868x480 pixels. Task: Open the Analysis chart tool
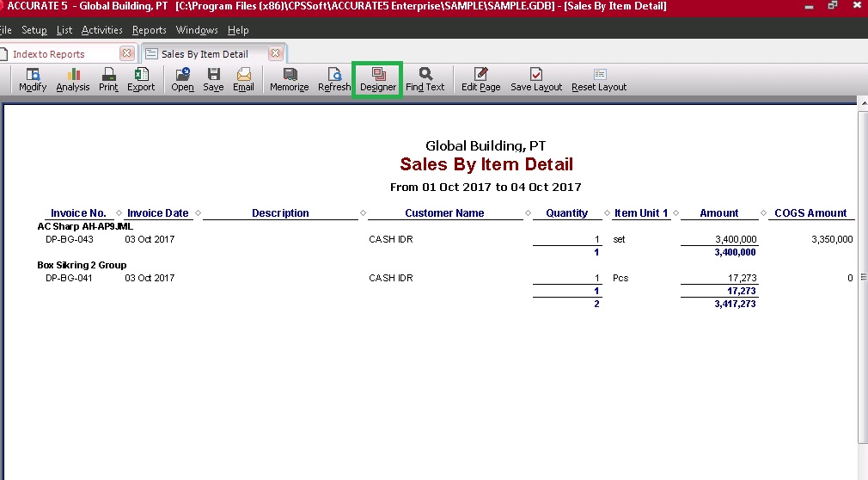point(73,80)
